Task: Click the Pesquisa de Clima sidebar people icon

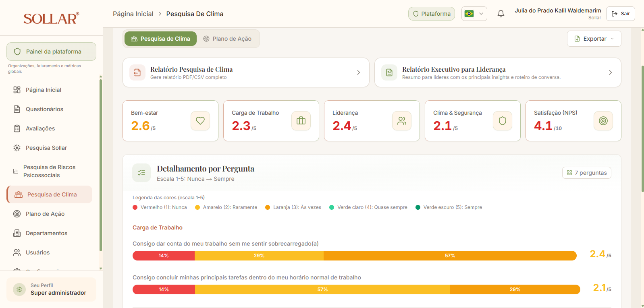Action: click(x=19, y=194)
